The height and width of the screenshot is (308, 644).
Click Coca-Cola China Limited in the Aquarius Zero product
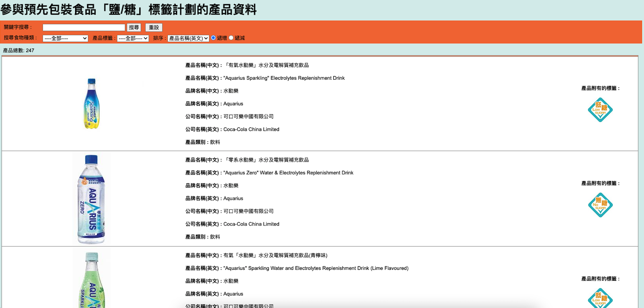point(251,224)
